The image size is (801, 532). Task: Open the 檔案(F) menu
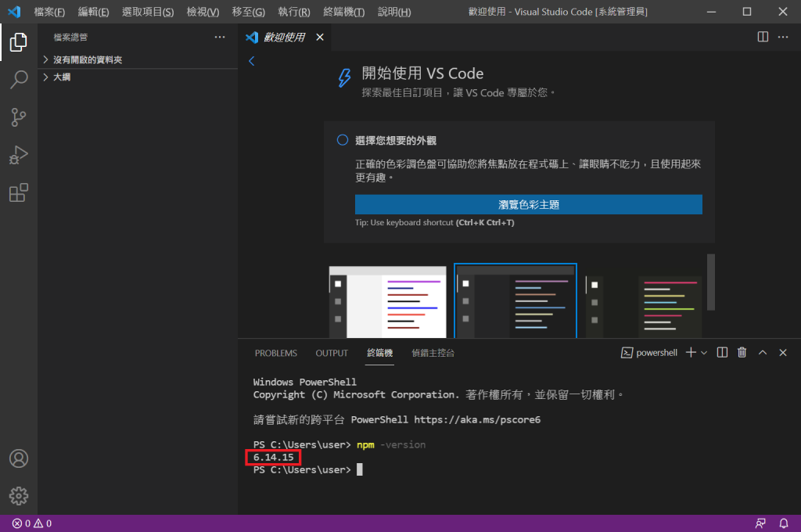(x=49, y=12)
